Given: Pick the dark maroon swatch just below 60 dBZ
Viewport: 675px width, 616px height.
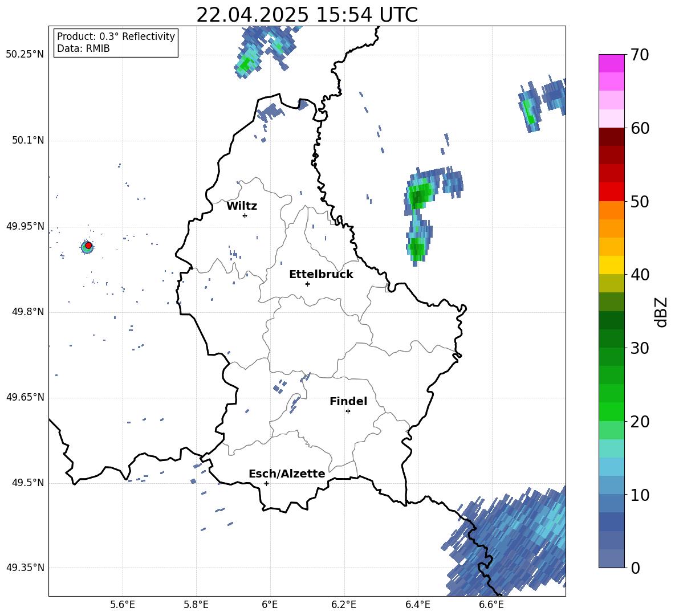Looking at the screenshot, I should pos(611,137).
